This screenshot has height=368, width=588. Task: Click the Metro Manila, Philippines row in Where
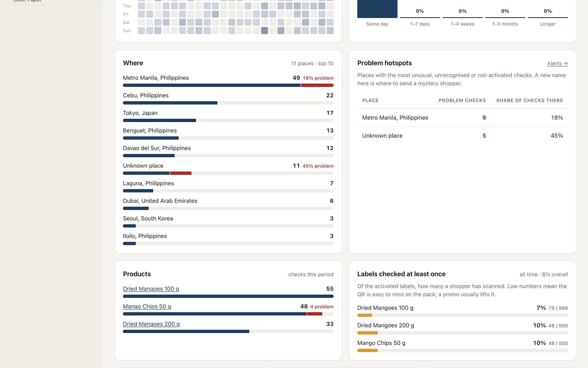228,81
